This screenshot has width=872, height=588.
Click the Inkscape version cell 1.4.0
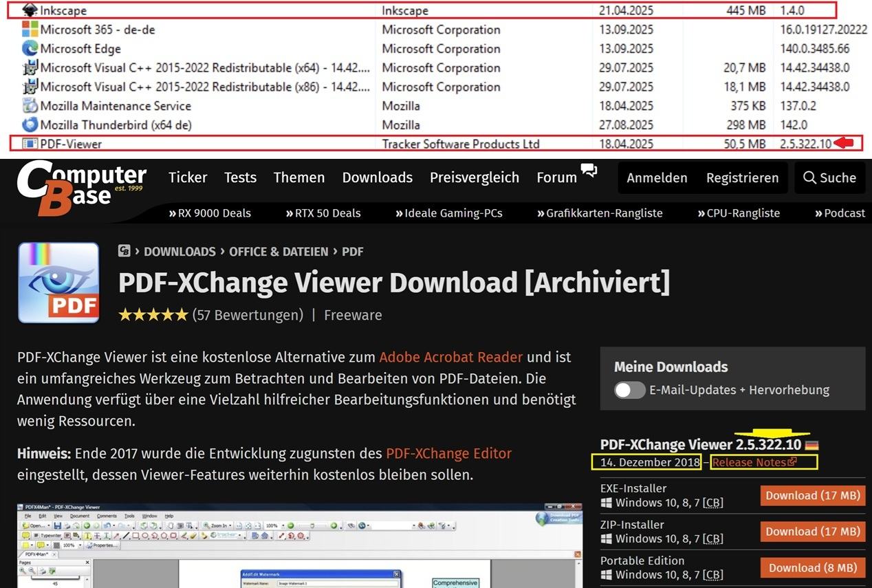tap(793, 10)
